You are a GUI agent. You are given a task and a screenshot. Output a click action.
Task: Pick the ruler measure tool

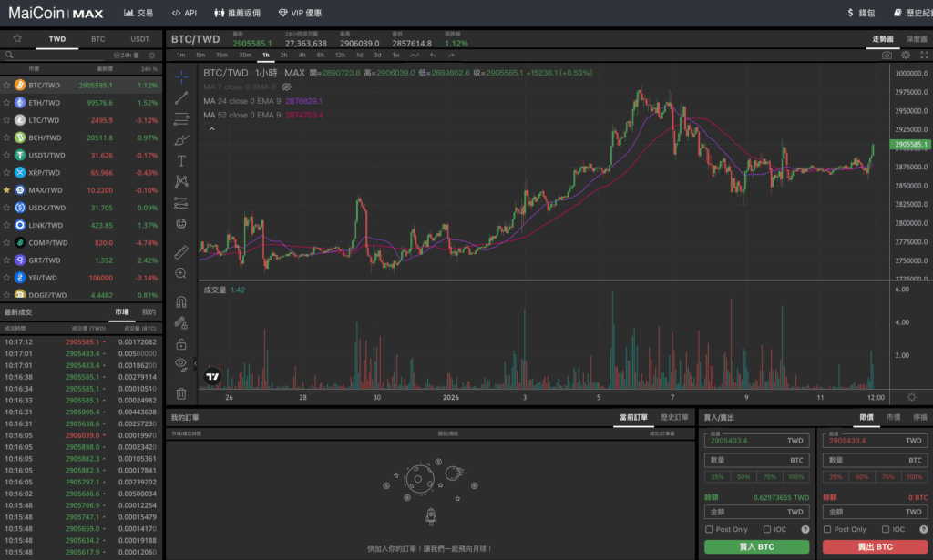click(x=180, y=250)
